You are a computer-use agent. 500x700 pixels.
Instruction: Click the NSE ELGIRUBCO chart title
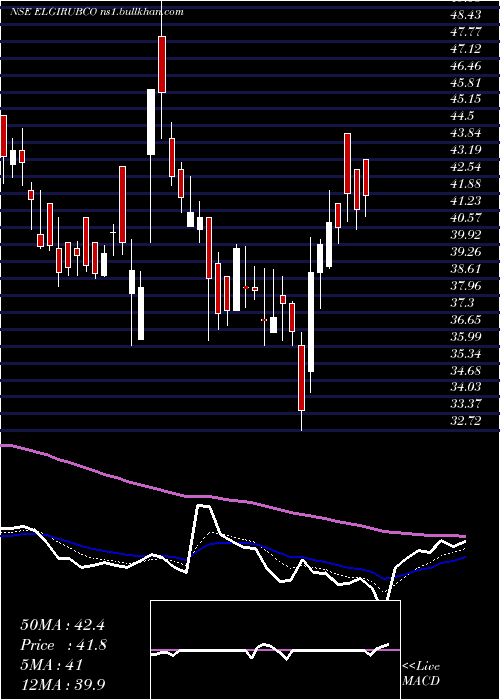point(96,12)
